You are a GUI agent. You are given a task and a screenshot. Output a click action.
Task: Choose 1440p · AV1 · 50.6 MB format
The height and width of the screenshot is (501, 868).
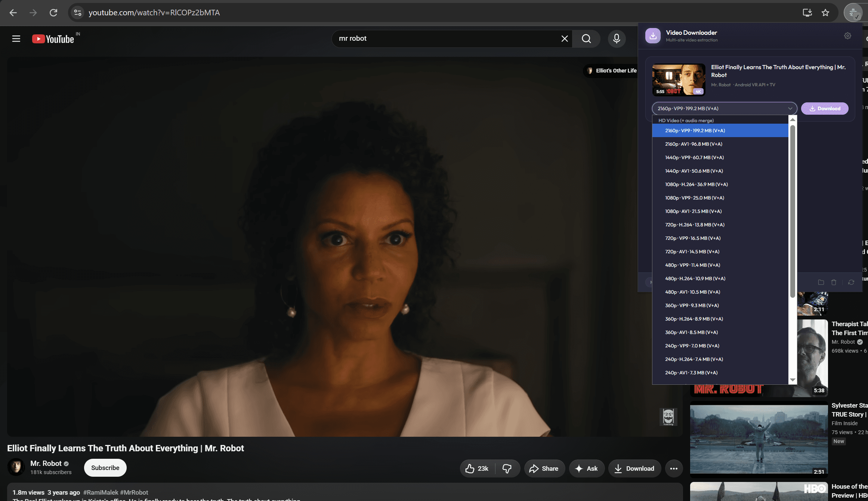pyautogui.click(x=720, y=171)
